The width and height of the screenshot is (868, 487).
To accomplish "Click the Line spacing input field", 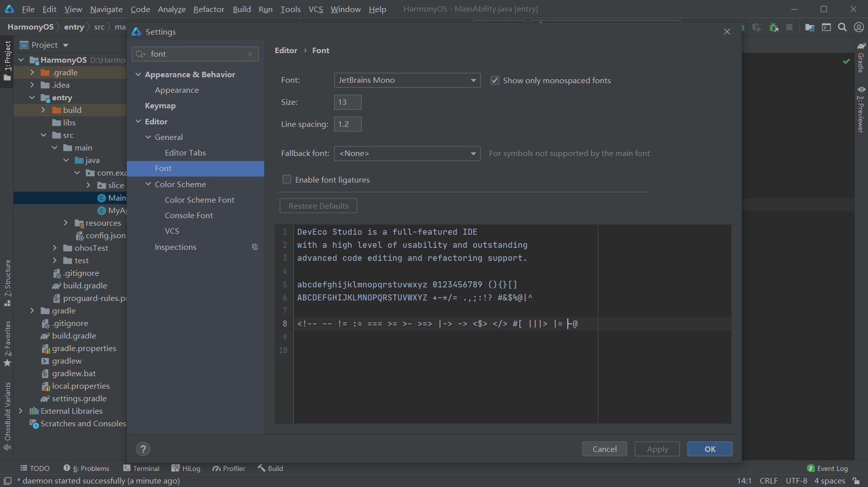I will tap(348, 124).
